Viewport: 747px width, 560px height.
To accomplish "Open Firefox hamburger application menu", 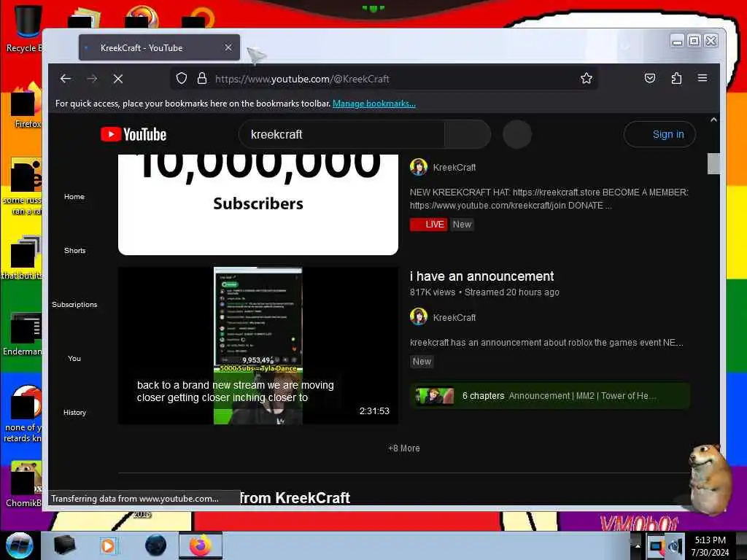I will tap(703, 78).
